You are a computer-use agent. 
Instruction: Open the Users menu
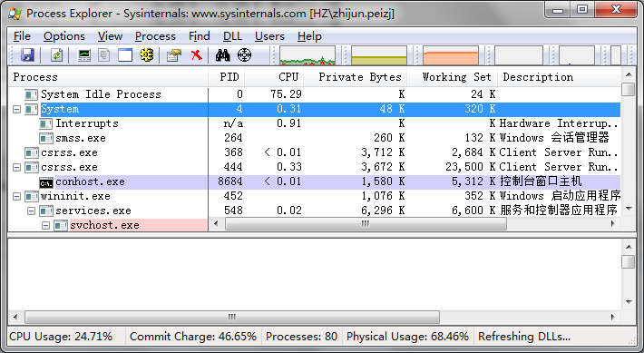coord(269,36)
